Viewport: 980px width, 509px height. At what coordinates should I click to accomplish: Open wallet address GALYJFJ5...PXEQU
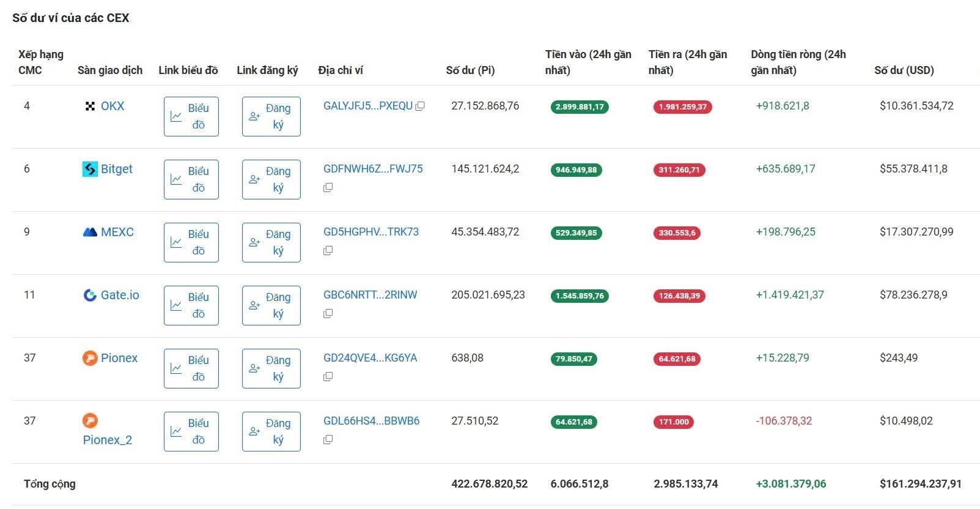pyautogui.click(x=368, y=106)
